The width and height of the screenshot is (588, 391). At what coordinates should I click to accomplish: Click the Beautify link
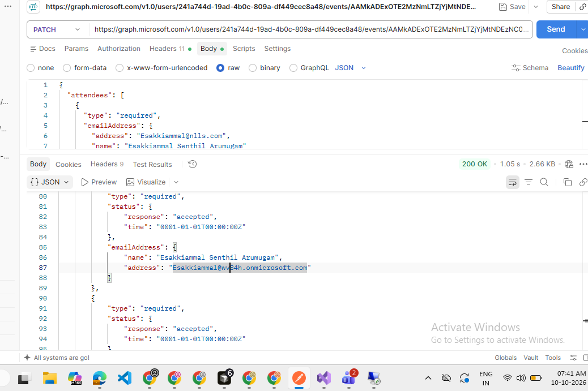click(571, 68)
